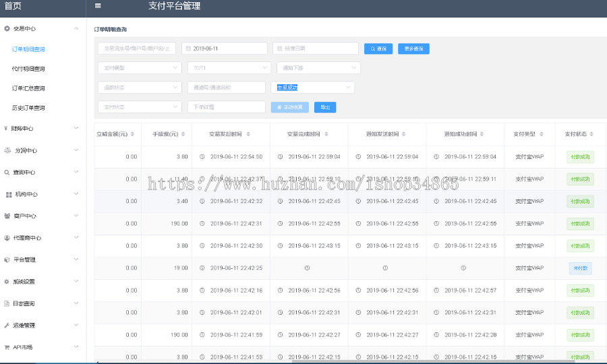This screenshot has height=364, width=607.
Task: Click the 平台管理 cube icon
Action: coord(7,260)
